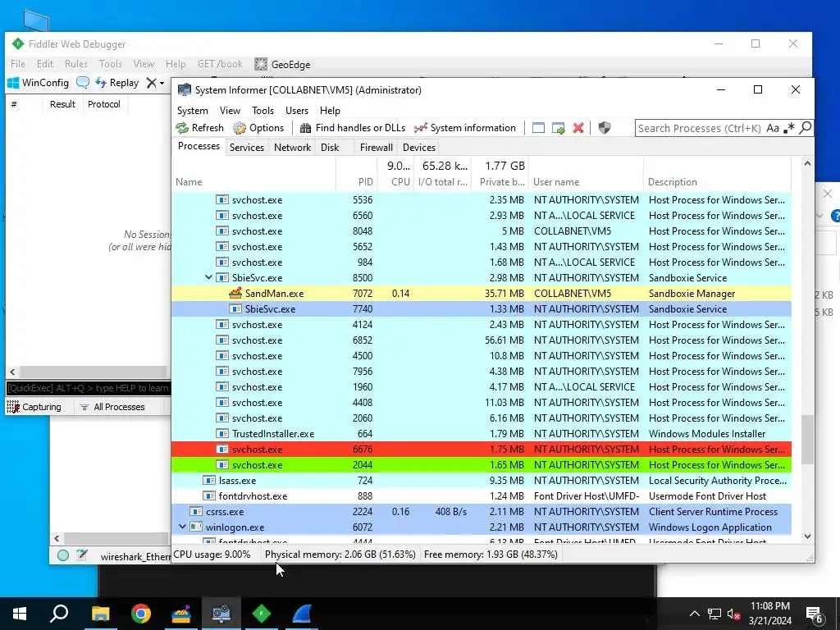Click the magnifier icon in search box

[x=806, y=127]
